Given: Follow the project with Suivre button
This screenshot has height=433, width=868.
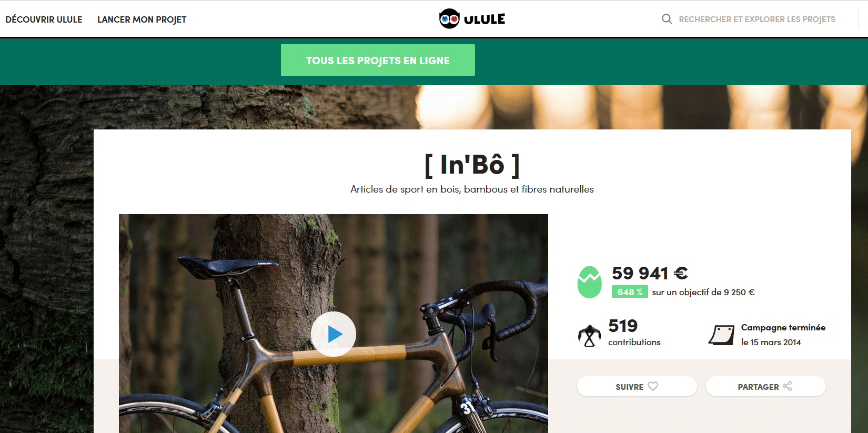Looking at the screenshot, I should point(637,386).
